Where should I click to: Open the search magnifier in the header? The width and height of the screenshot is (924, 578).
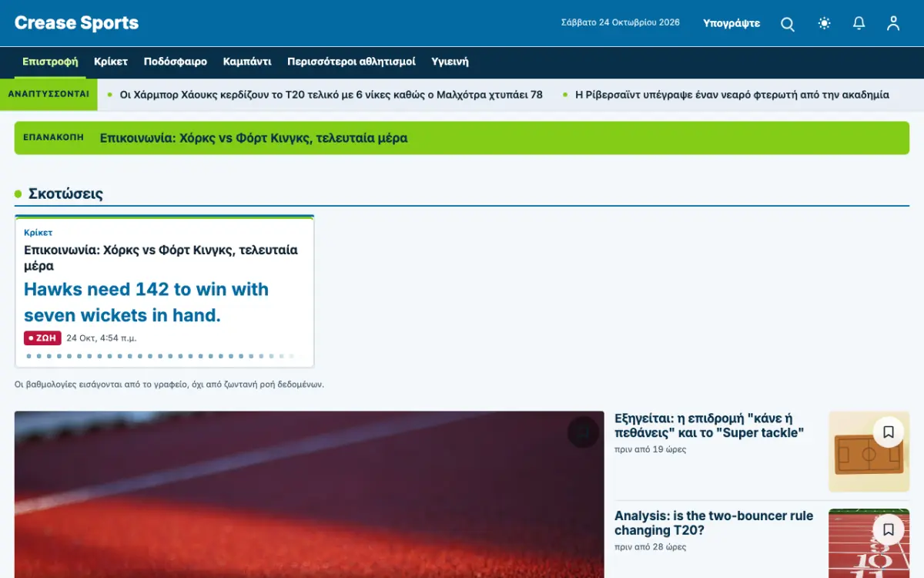(x=788, y=24)
